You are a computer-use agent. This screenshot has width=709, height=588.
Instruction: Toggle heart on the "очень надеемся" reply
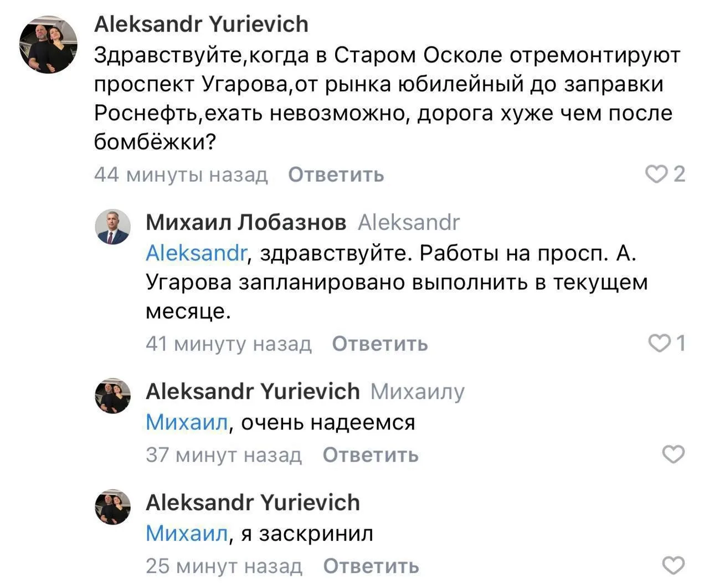[674, 454]
